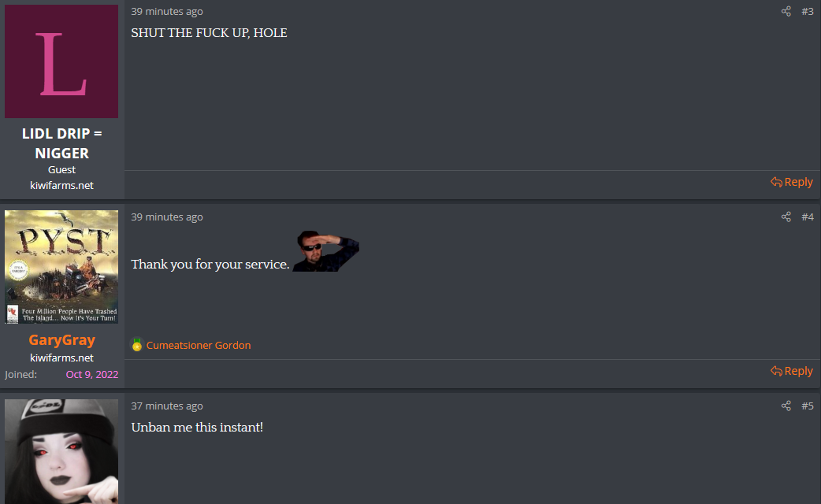Screen dimensions: 821x504
Task: Click the 37 minutes ago timestamp
Action: (167, 406)
